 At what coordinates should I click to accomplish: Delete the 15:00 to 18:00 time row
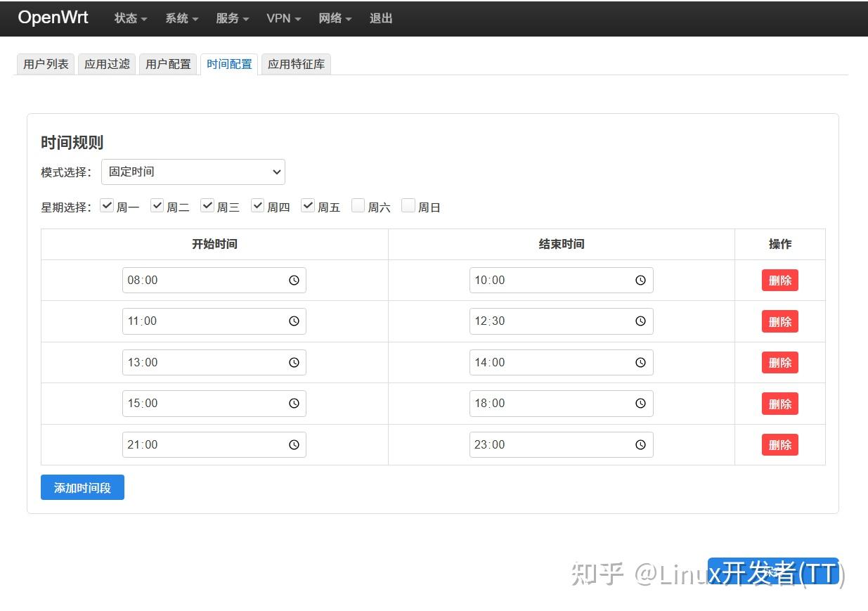(x=780, y=404)
